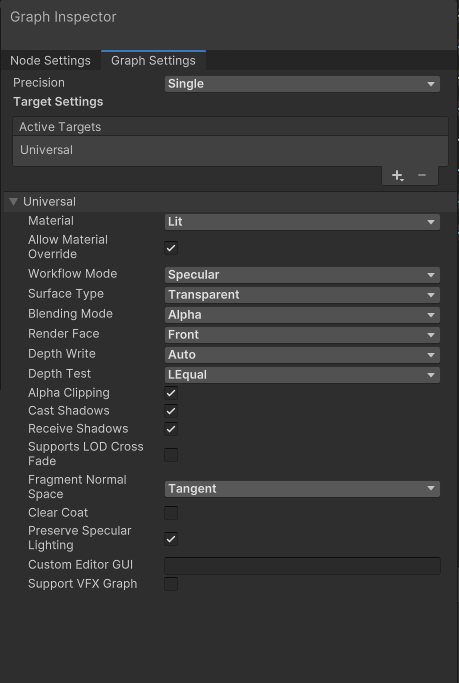The height and width of the screenshot is (683, 459).
Task: Disable the Alpha Clipping checkbox
Action: 171,393
